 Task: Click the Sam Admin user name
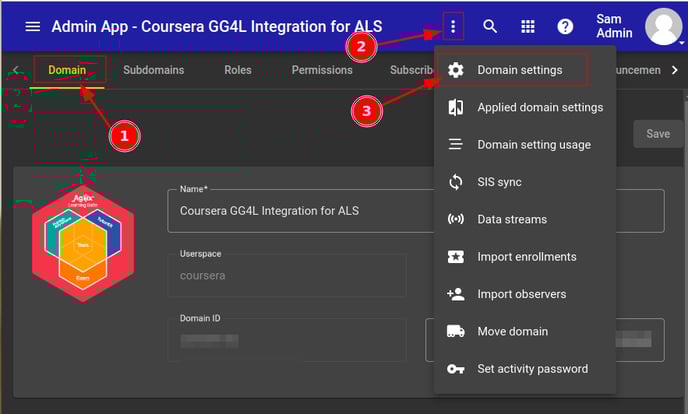click(614, 26)
